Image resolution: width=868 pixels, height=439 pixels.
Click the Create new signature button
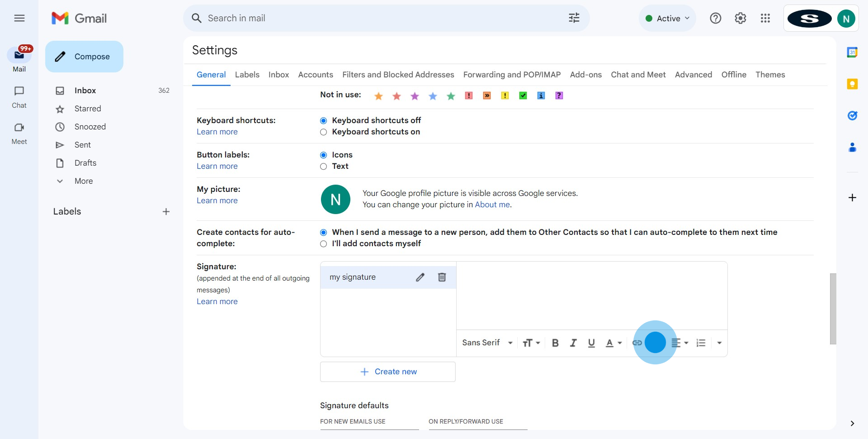pyautogui.click(x=387, y=372)
